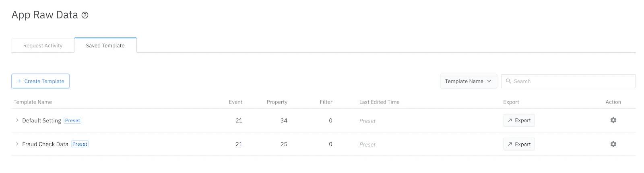Click the magnifier icon in the search box
The image size is (644, 173).
[x=508, y=81]
